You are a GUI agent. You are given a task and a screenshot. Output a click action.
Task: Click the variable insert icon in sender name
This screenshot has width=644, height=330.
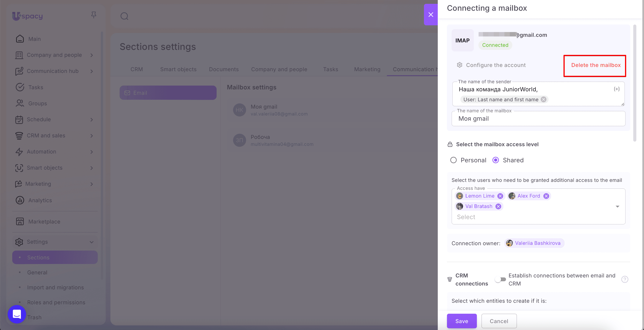click(617, 89)
